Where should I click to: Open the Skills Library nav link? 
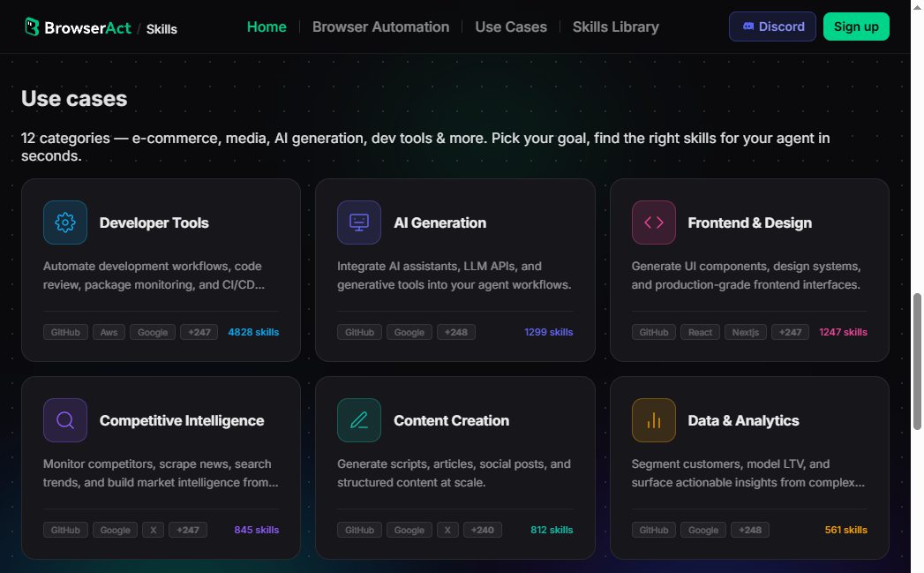616,27
